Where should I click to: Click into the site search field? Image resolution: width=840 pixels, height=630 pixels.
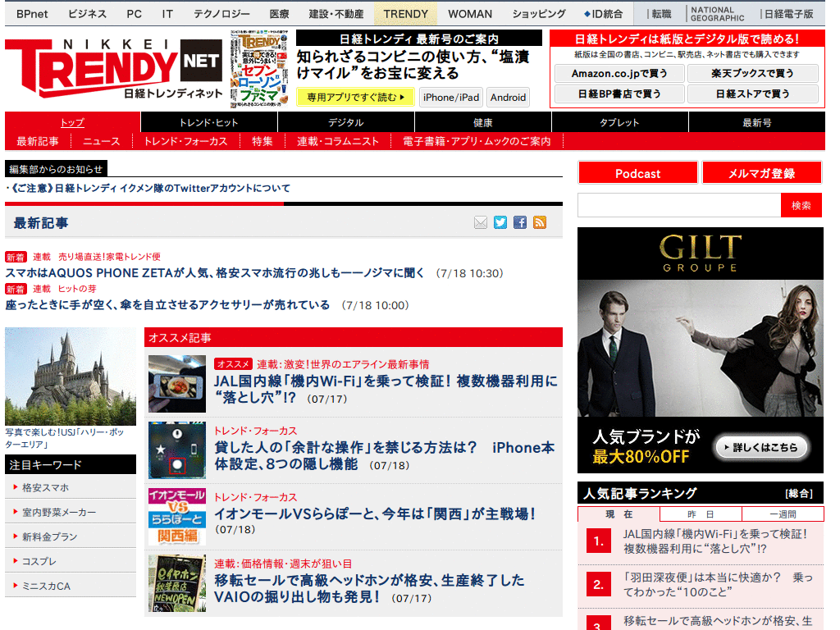point(678,205)
